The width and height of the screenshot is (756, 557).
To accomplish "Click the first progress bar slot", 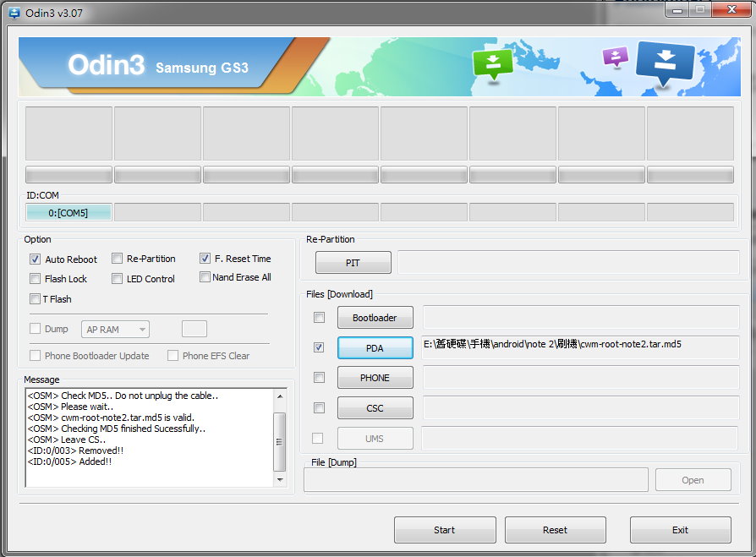I will [x=68, y=174].
